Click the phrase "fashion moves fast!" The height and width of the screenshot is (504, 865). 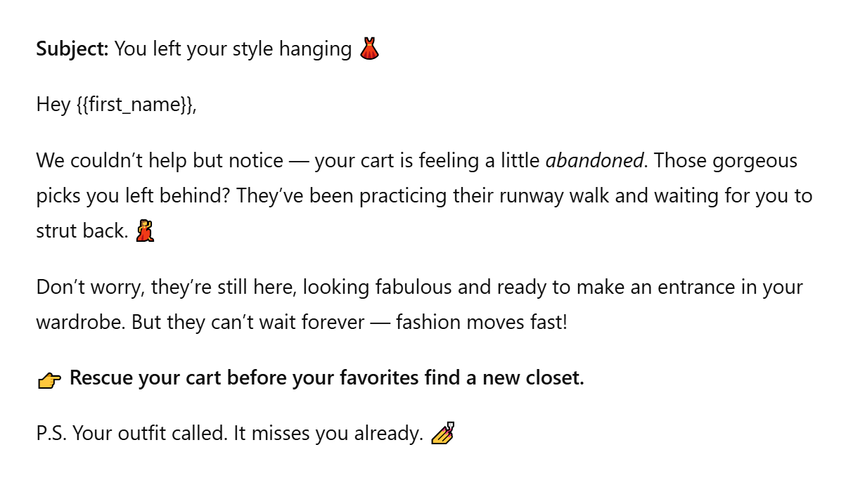point(481,323)
